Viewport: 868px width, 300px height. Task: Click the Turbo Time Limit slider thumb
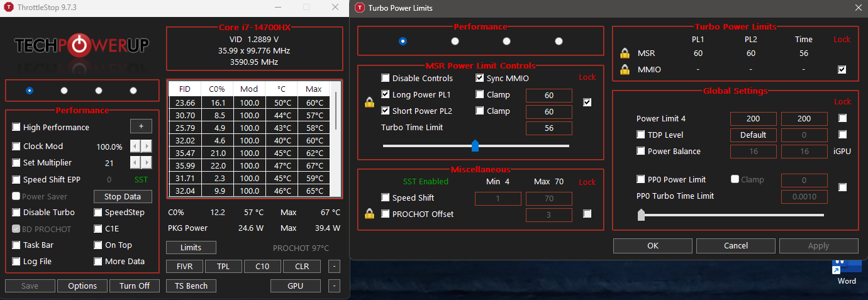tap(476, 146)
